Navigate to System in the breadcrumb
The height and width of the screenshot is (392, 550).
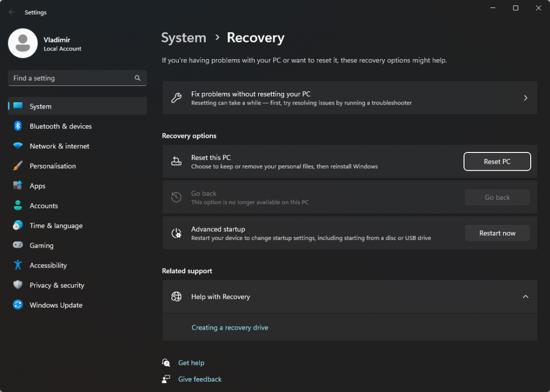tap(184, 38)
